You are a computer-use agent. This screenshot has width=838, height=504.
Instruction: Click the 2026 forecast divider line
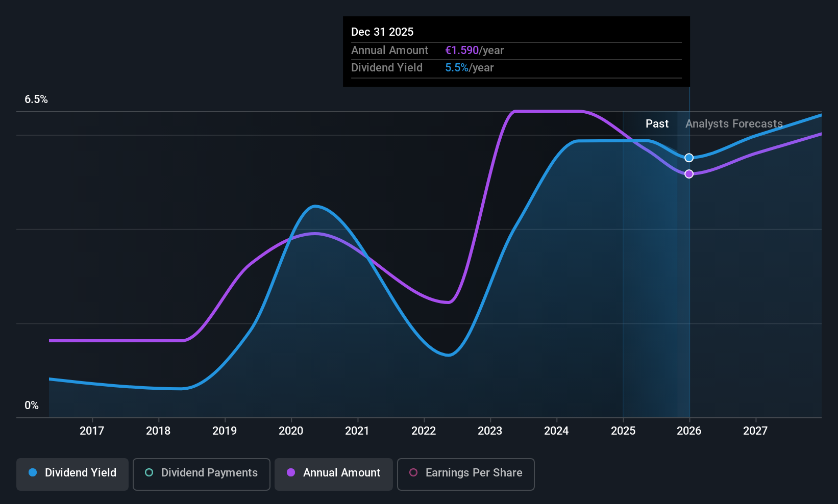689,255
